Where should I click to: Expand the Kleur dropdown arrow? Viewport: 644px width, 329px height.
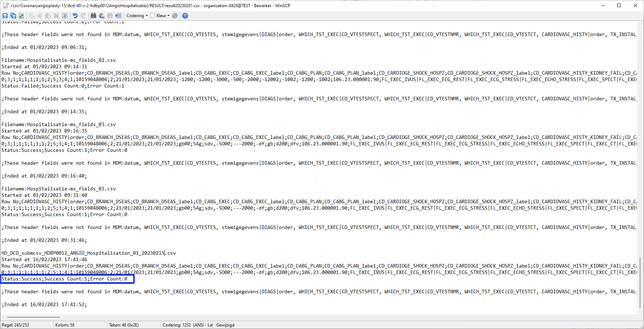pyautogui.click(x=168, y=16)
